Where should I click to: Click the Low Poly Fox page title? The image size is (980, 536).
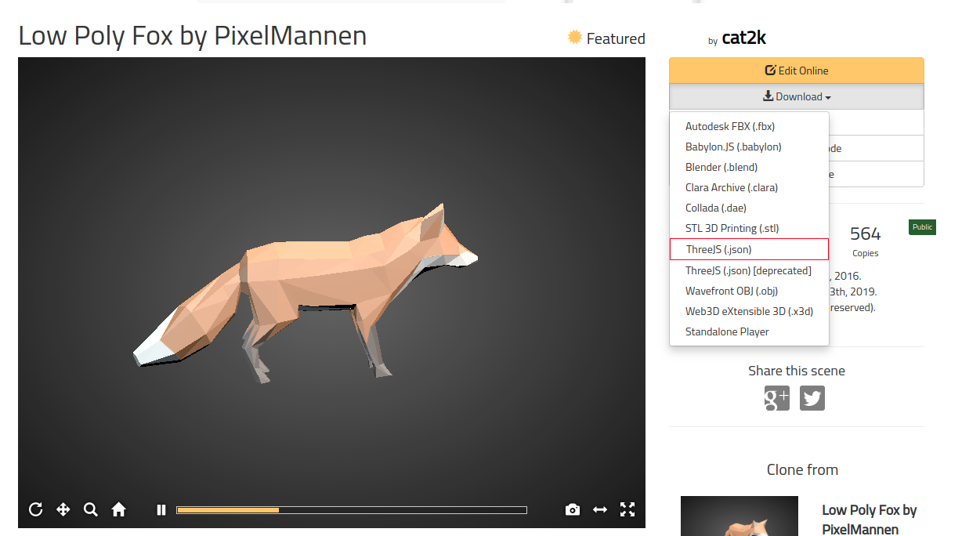point(192,35)
